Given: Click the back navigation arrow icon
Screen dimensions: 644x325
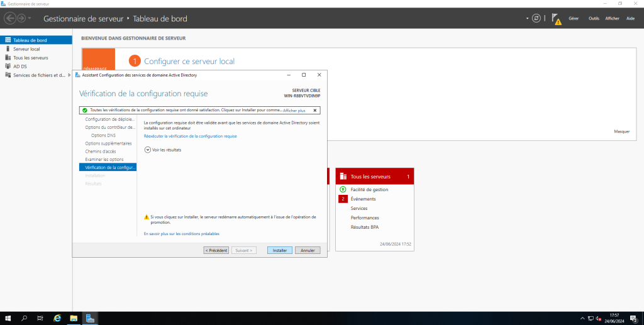Looking at the screenshot, I should click(x=9, y=18).
